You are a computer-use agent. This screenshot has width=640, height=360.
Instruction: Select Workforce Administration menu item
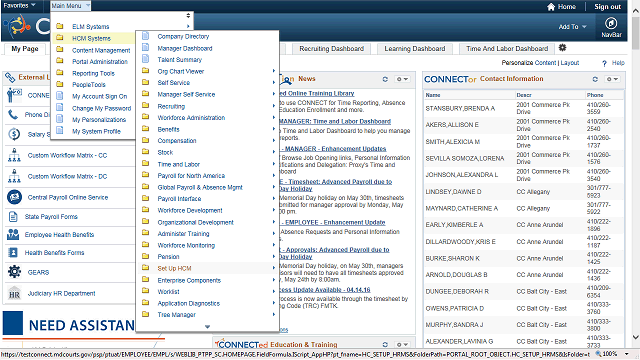click(191, 118)
